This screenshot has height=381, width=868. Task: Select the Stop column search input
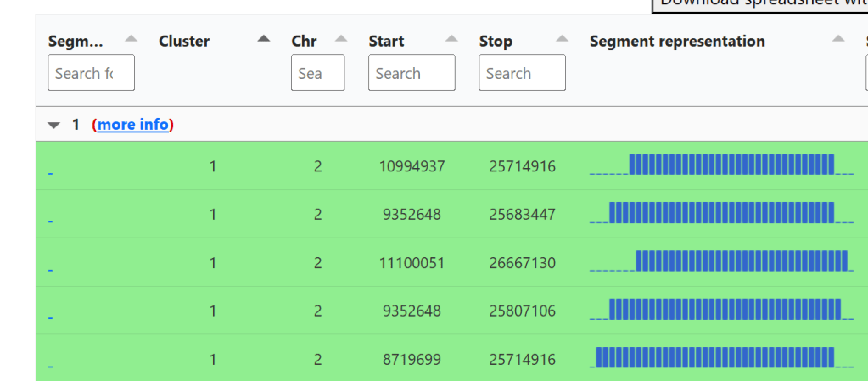pos(522,73)
